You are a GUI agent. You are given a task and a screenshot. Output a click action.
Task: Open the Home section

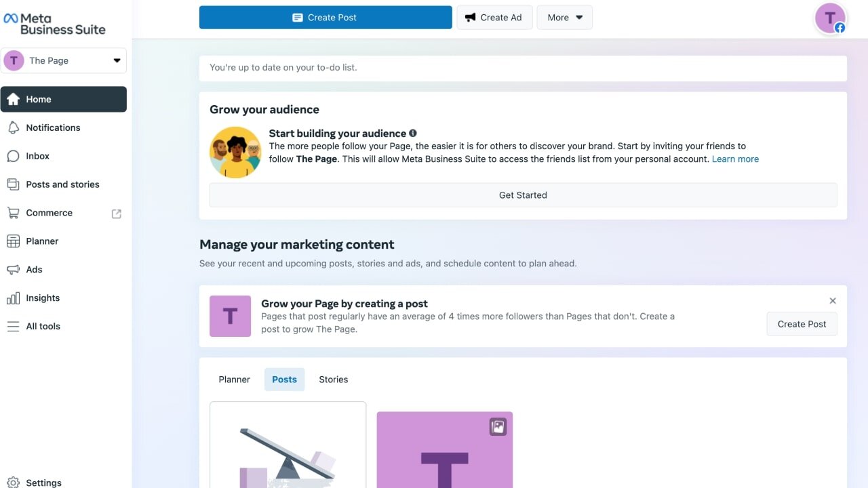[64, 99]
